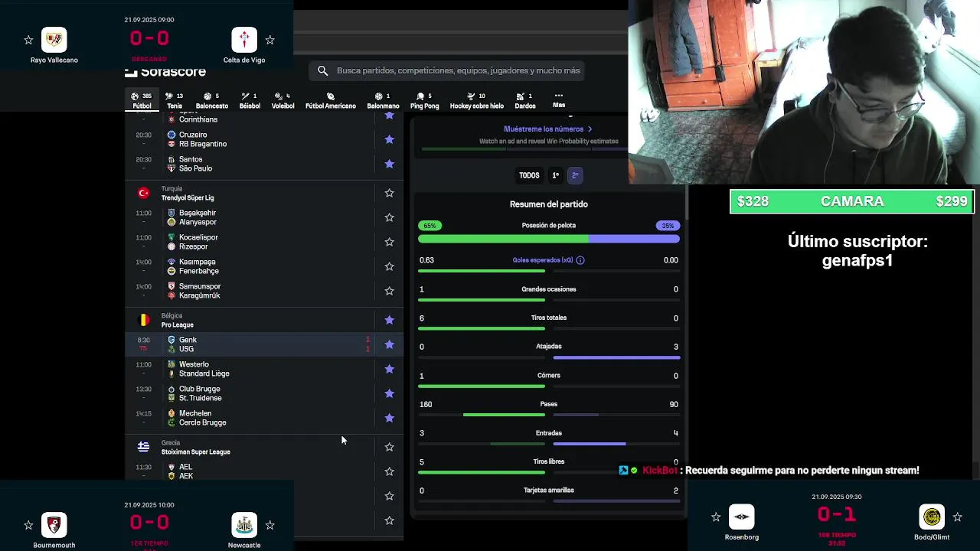980x551 pixels.
Task: Favorite the Başakşehir vs Alanyaspor match
Action: 389,217
